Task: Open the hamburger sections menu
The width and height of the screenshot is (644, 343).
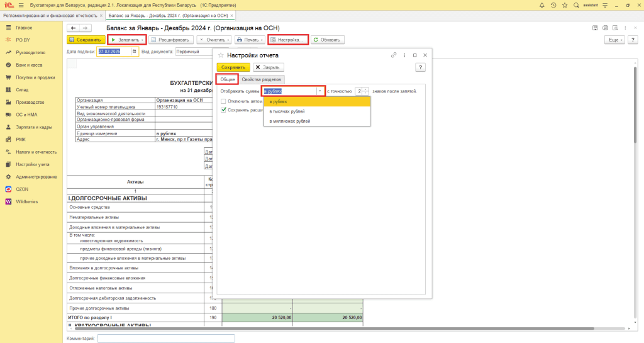Action: tap(21, 5)
